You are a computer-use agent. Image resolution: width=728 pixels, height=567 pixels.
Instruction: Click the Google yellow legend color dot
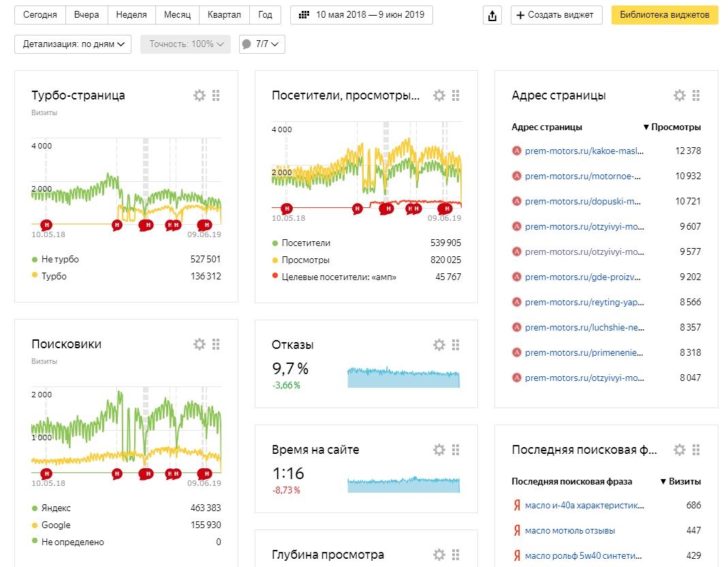coord(35,525)
